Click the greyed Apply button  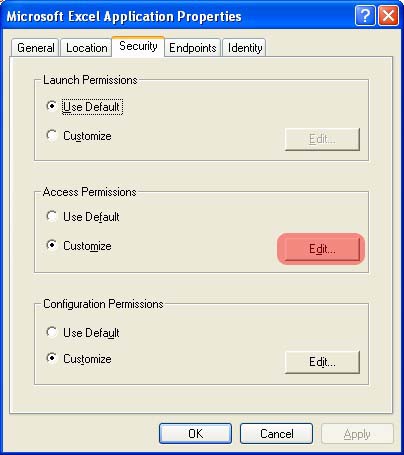click(357, 434)
